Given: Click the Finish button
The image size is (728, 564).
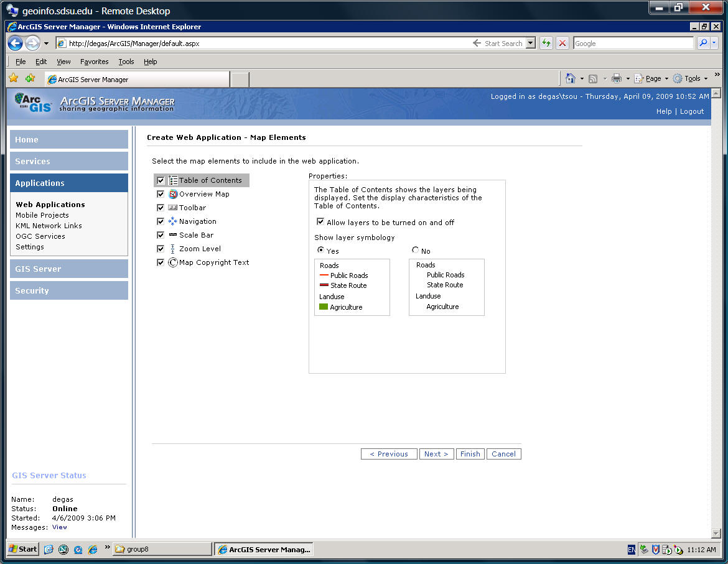Looking at the screenshot, I should (x=470, y=454).
